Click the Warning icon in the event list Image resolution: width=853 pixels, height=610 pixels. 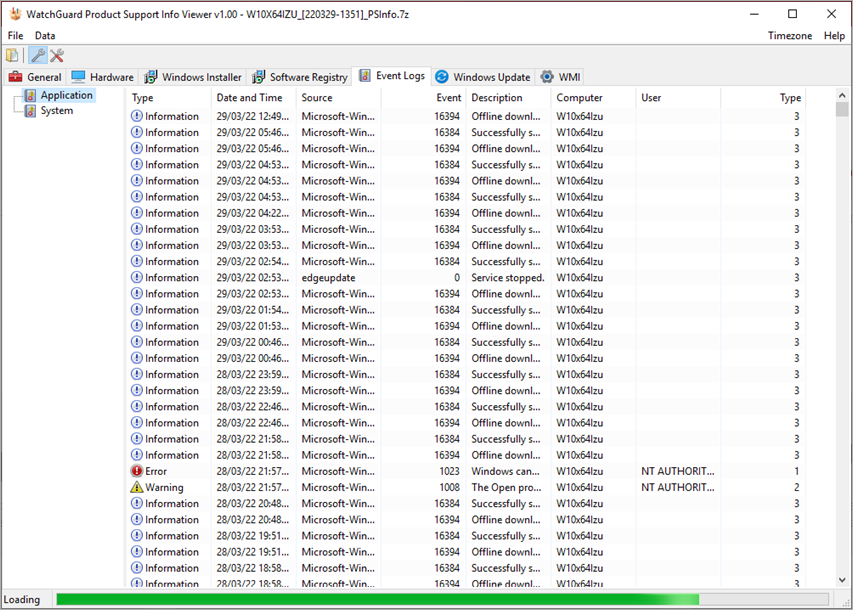pyautogui.click(x=136, y=487)
